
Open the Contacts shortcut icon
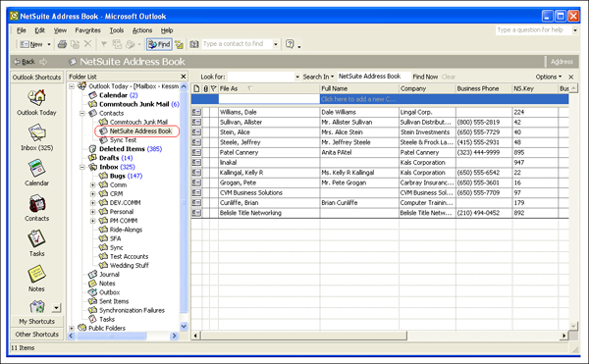[37, 204]
